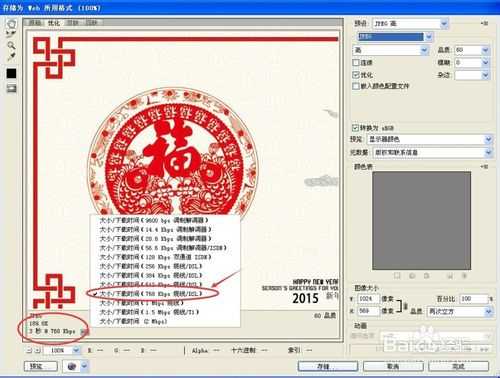Open the 100% zoom level dropdown
The image size is (500, 378).
pos(63,350)
